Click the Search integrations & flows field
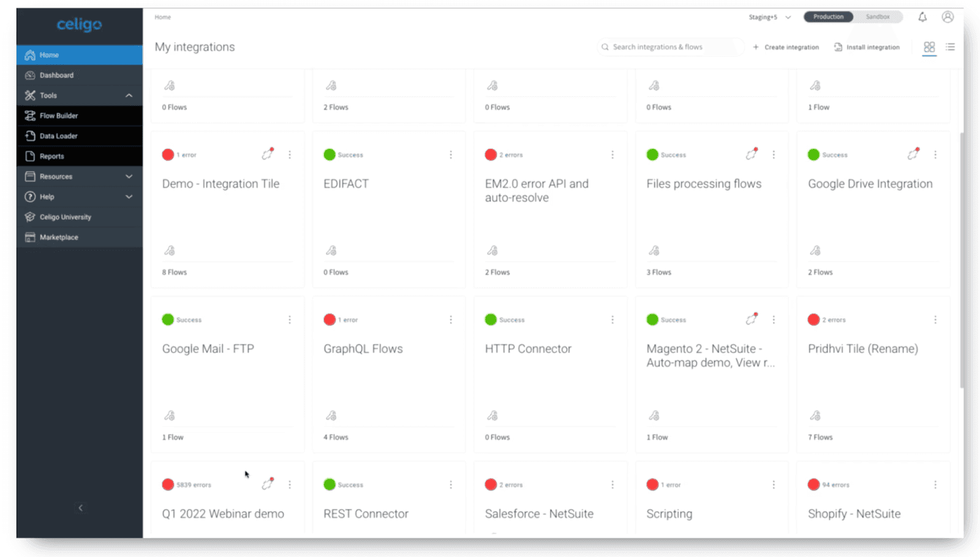The width and height of the screenshot is (980, 557). click(x=671, y=47)
